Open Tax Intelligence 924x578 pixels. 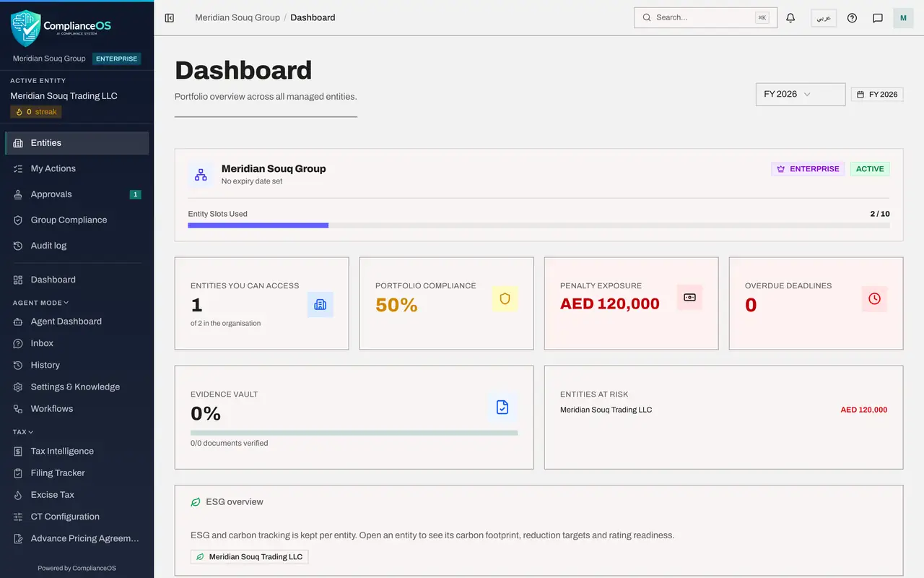(x=77, y=451)
